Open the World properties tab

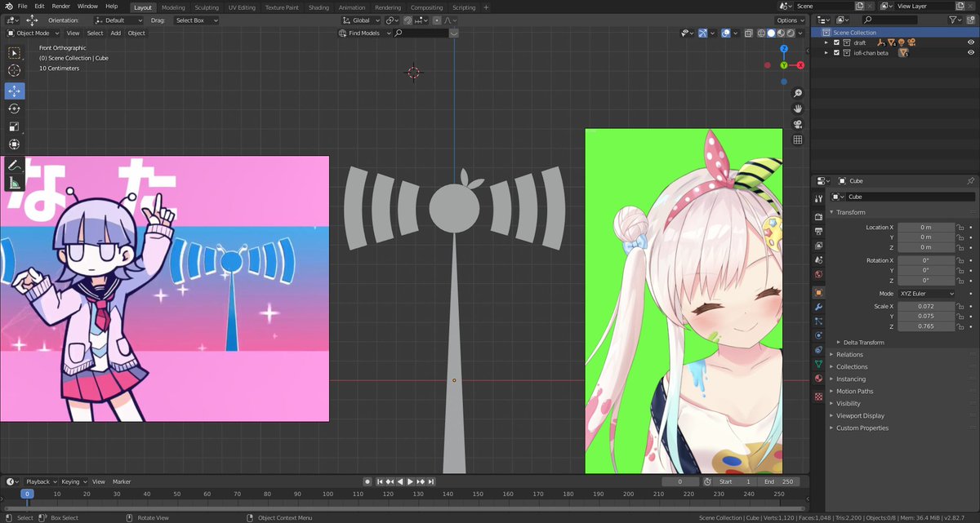click(818, 275)
